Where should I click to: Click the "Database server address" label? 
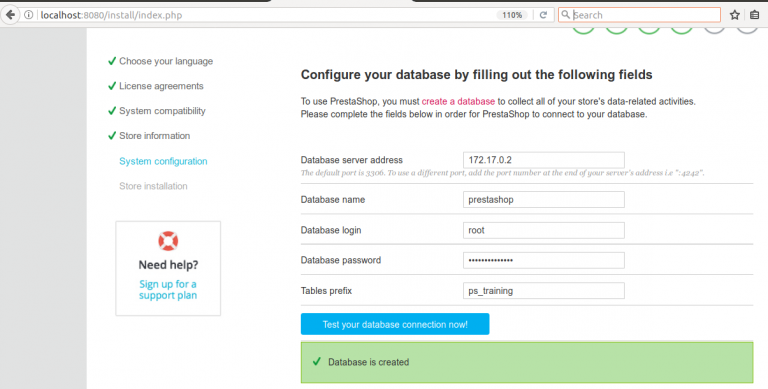pos(352,160)
